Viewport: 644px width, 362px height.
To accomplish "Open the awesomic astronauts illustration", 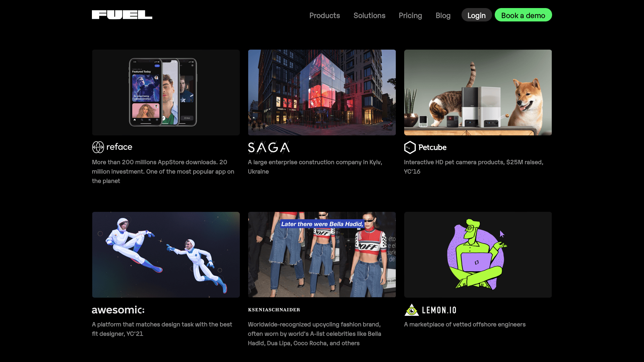I will [166, 255].
